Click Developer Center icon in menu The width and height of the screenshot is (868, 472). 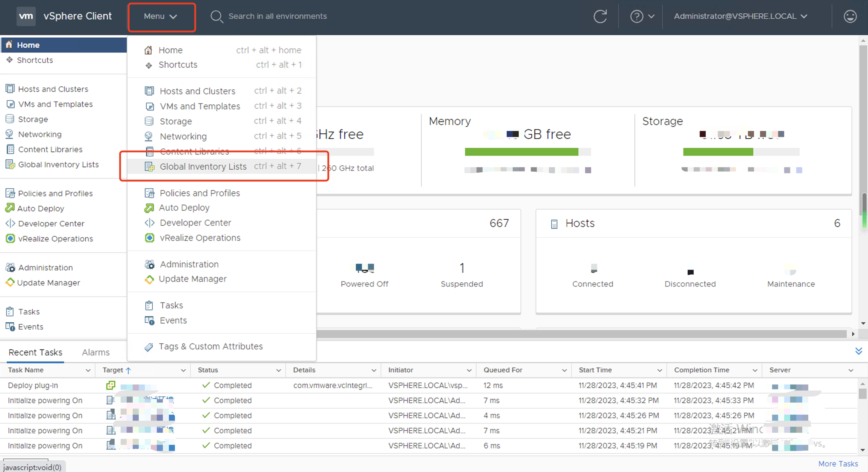click(149, 222)
